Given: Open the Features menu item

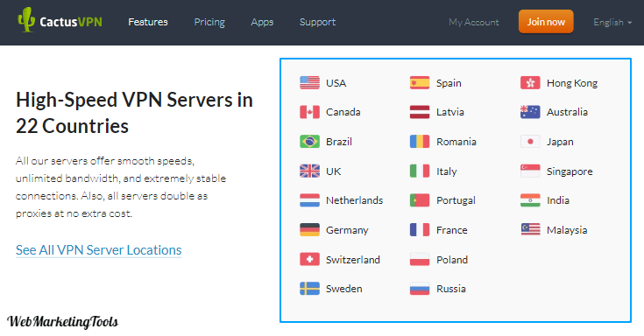Looking at the screenshot, I should click(x=148, y=22).
